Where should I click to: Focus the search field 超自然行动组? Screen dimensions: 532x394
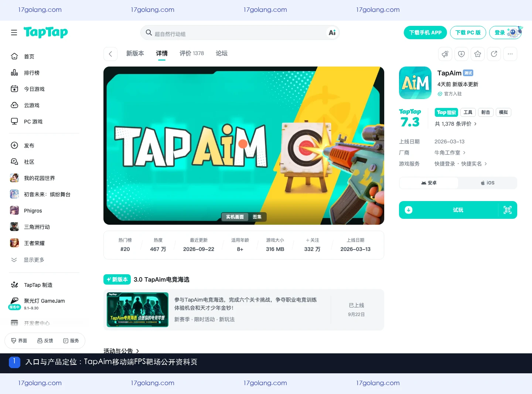(240, 33)
